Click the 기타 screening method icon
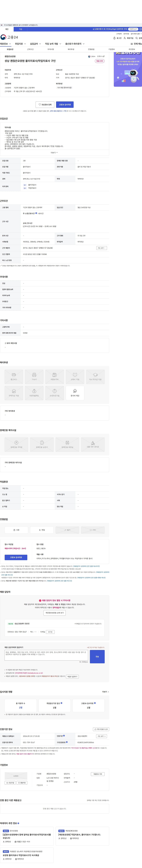The width and height of the screenshot is (142, 868). click(x=93, y=530)
